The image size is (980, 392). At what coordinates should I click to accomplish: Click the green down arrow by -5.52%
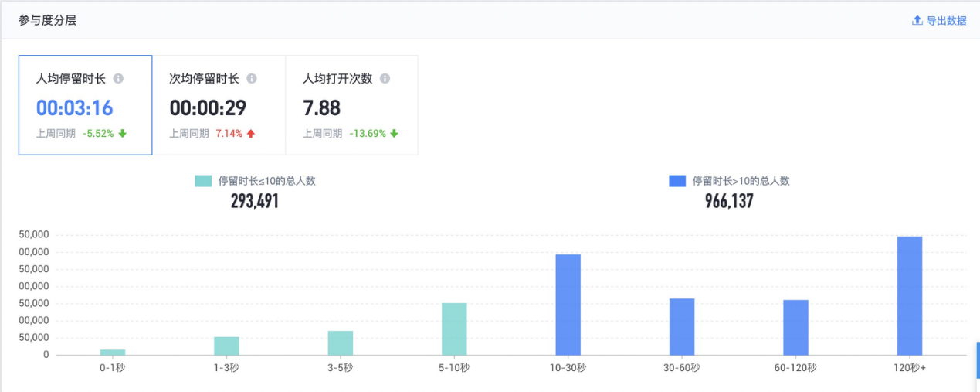[122, 133]
